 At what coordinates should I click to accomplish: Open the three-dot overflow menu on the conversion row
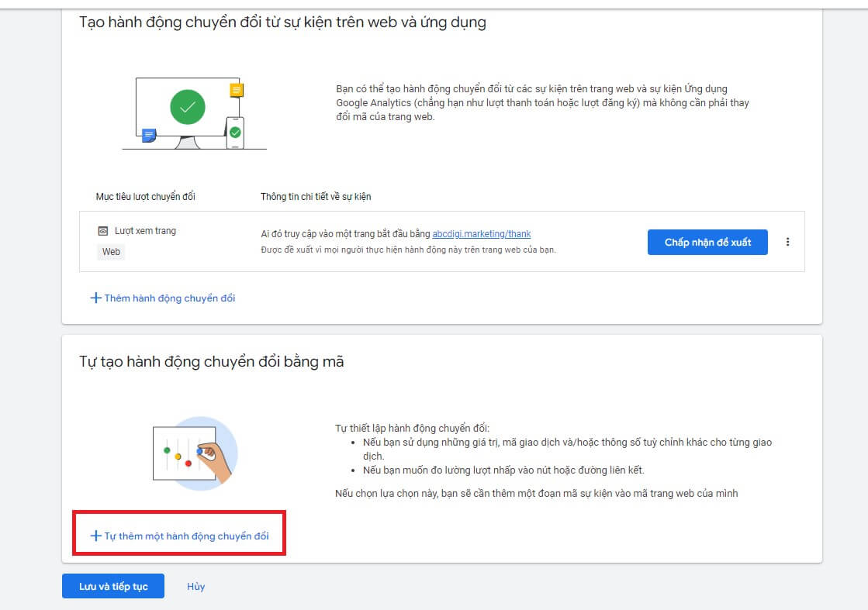pyautogui.click(x=788, y=242)
